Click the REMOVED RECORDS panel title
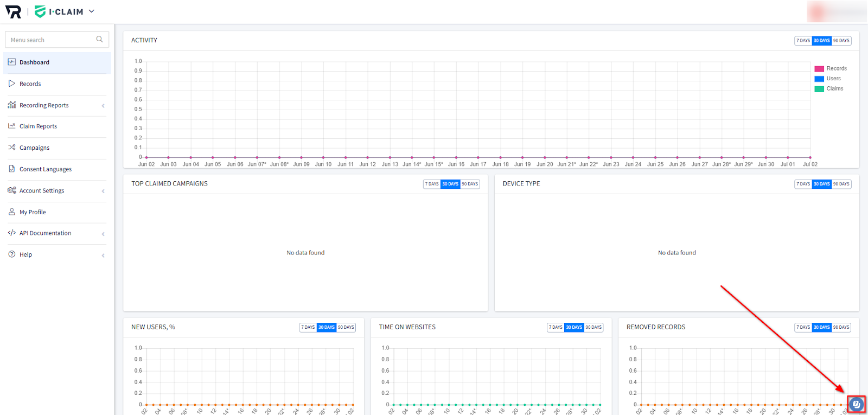The height and width of the screenshot is (415, 868). coord(656,327)
